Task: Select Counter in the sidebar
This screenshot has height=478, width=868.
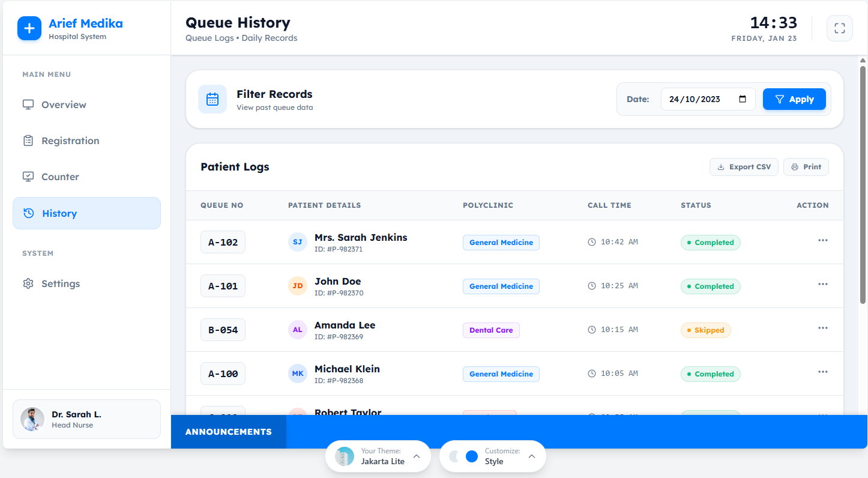Action: (x=60, y=177)
